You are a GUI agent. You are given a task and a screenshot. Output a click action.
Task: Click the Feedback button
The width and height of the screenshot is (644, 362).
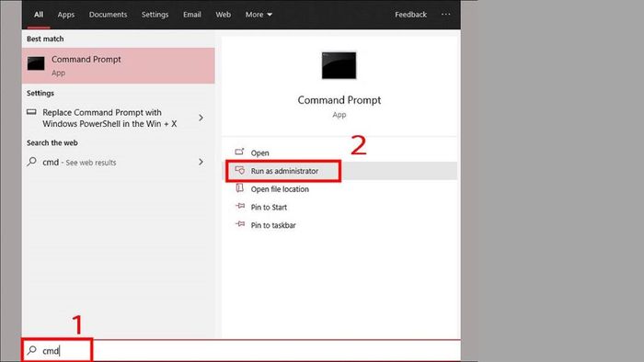point(410,15)
